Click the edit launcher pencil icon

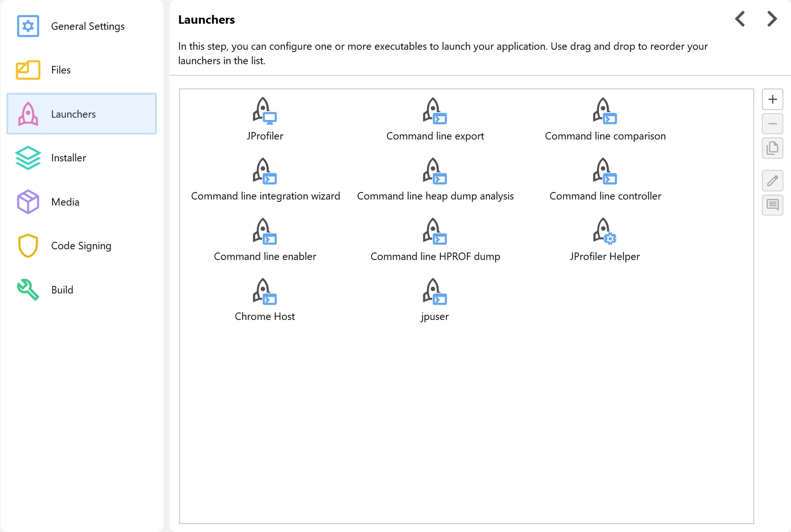click(772, 181)
